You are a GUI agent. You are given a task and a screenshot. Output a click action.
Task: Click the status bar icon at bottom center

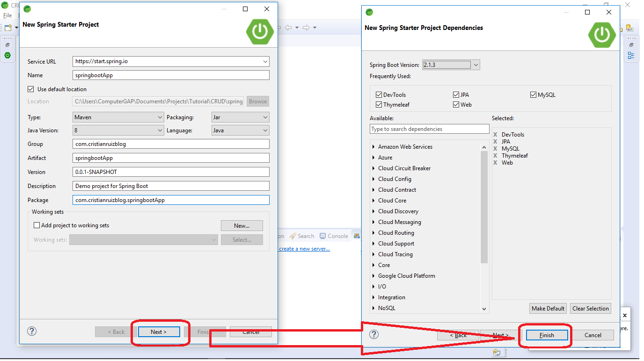[x=497, y=353]
